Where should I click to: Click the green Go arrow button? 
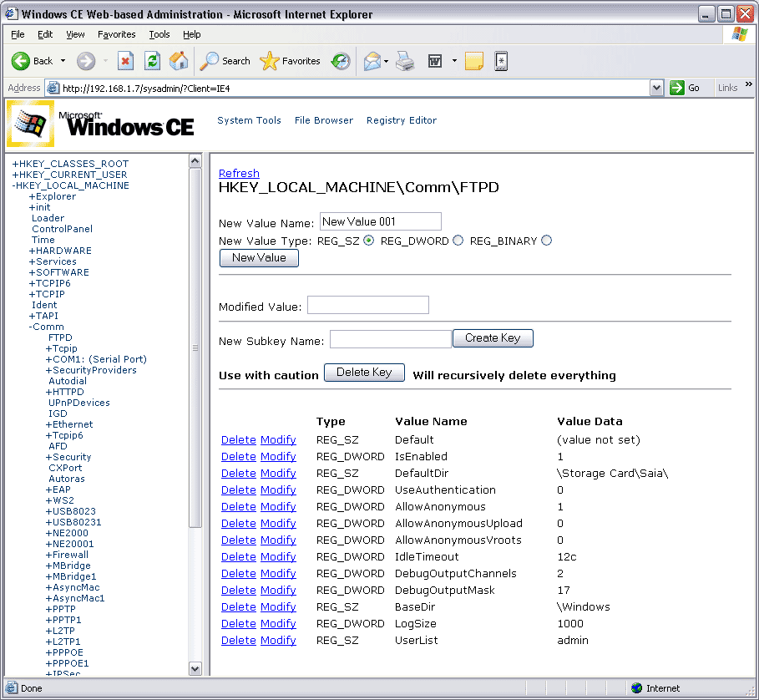[x=676, y=88]
